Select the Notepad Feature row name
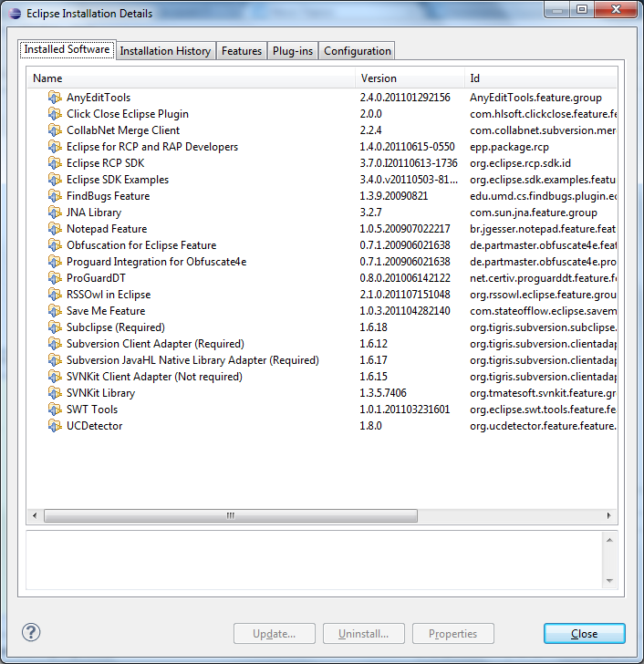This screenshot has height=664, width=644. pyautogui.click(x=107, y=229)
